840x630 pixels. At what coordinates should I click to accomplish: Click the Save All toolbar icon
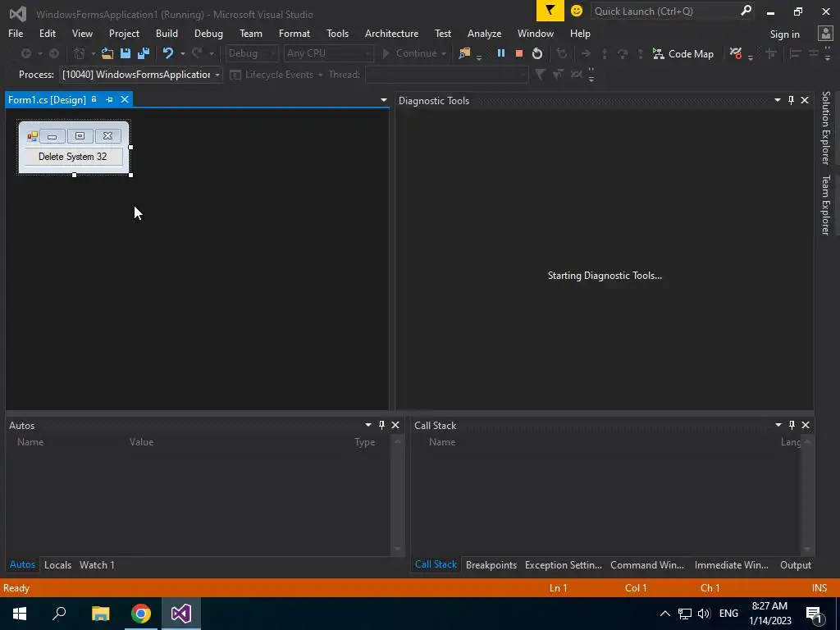tap(144, 53)
